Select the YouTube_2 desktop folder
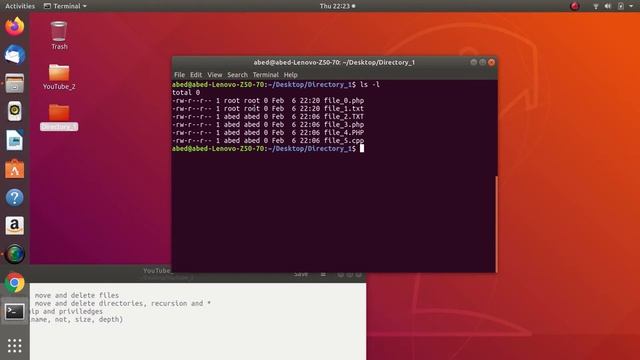Image resolution: width=640 pixels, height=360 pixels. [59, 77]
